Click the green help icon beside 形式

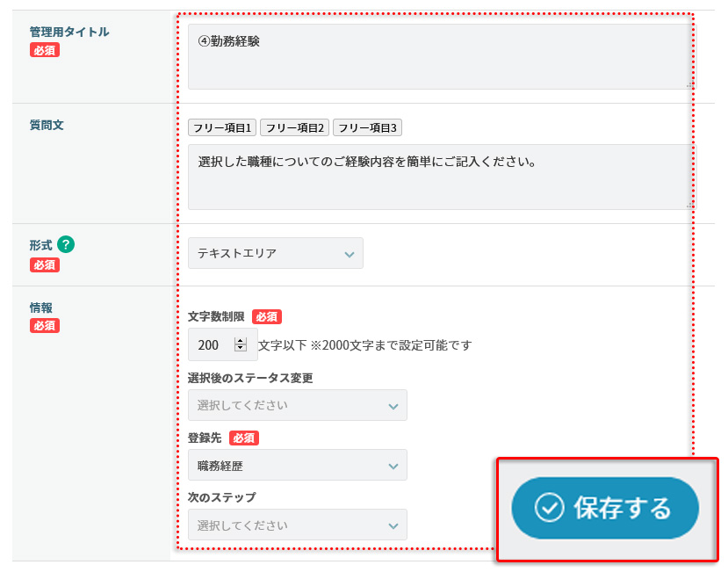65,246
